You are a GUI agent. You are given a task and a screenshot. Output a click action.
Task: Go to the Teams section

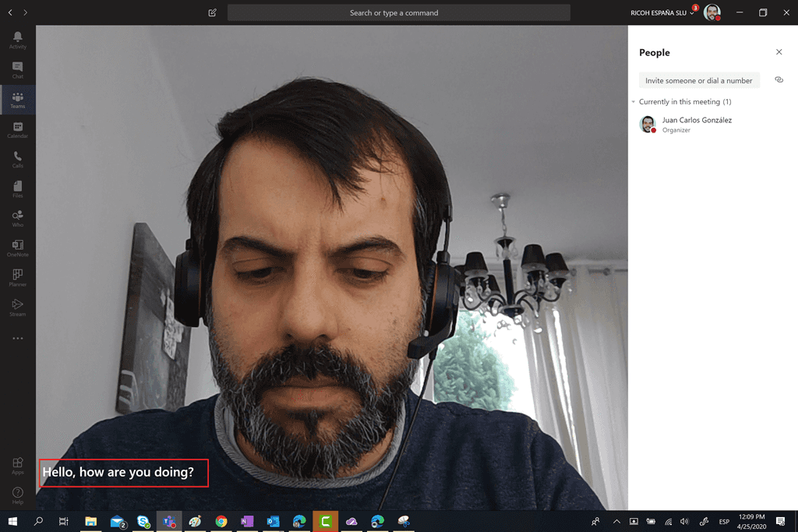[x=17, y=100]
